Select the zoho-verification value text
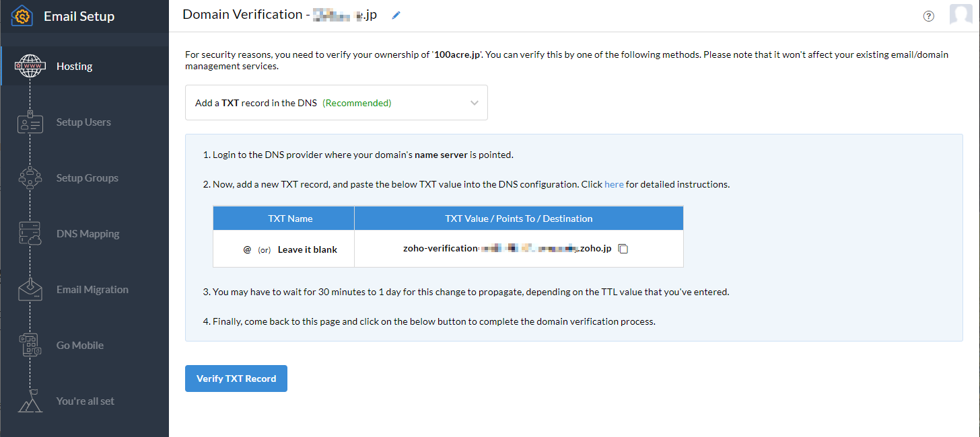This screenshot has width=980, height=437. tap(508, 248)
